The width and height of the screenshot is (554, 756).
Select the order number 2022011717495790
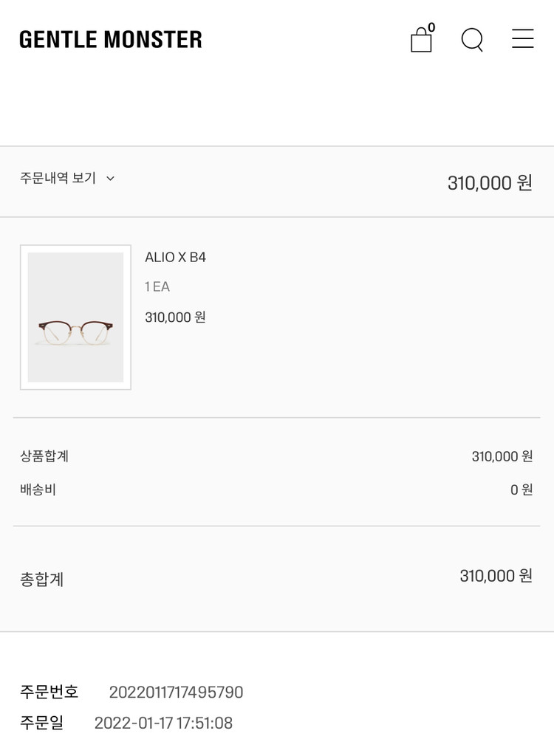(x=176, y=693)
